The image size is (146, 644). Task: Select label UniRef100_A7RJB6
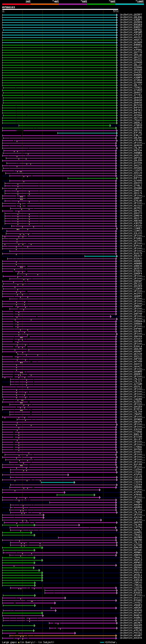[131, 140]
